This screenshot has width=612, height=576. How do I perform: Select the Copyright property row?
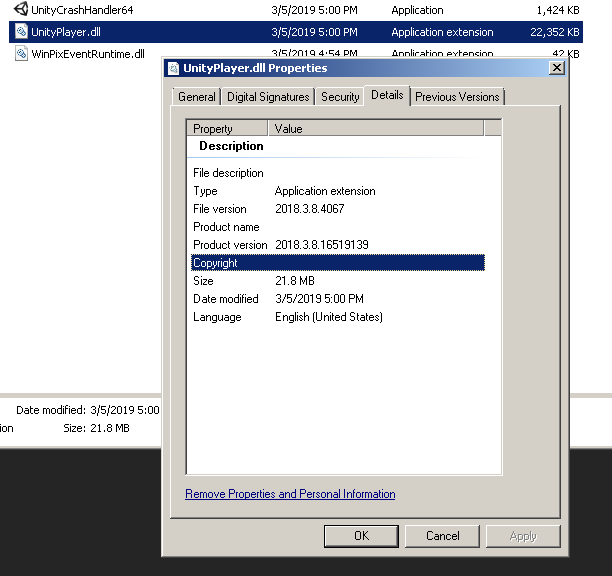(338, 263)
